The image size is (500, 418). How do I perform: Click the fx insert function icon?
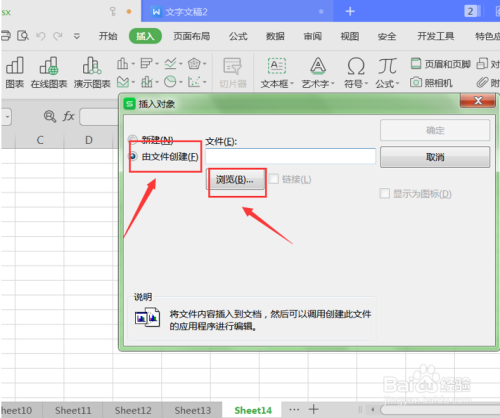pyautogui.click(x=68, y=116)
